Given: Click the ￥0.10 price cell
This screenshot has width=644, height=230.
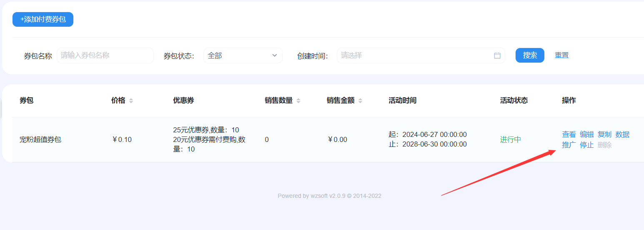Looking at the screenshot, I should [x=122, y=140].
